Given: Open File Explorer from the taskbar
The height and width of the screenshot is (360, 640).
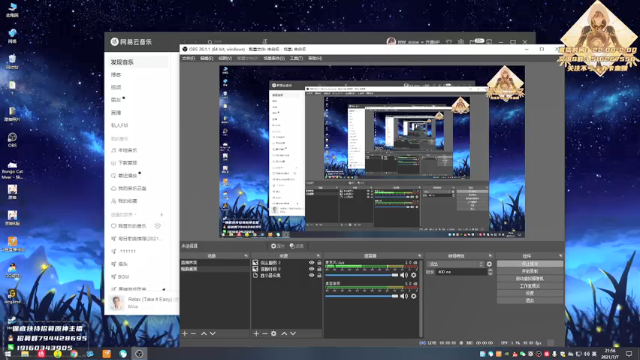Looking at the screenshot, I should click(x=25, y=353).
